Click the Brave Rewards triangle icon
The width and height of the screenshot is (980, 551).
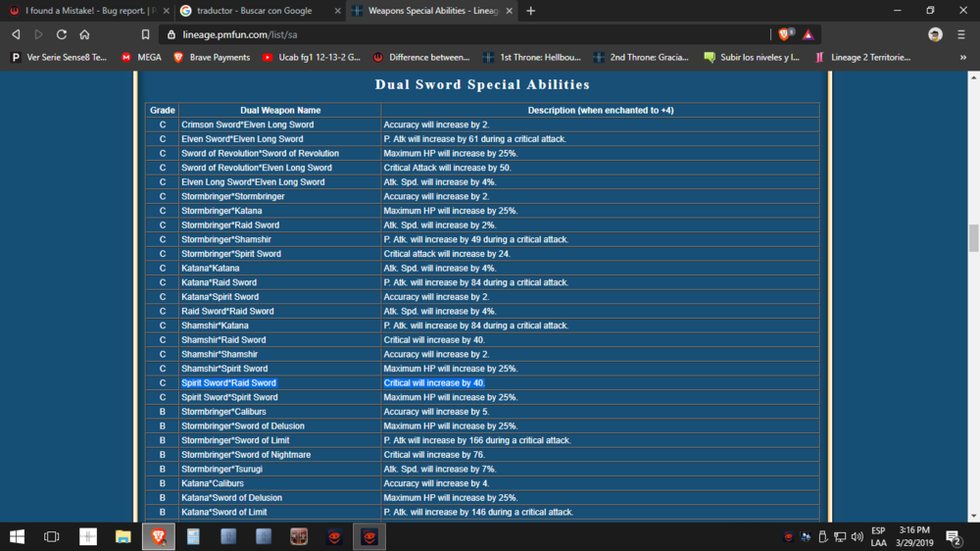click(808, 34)
